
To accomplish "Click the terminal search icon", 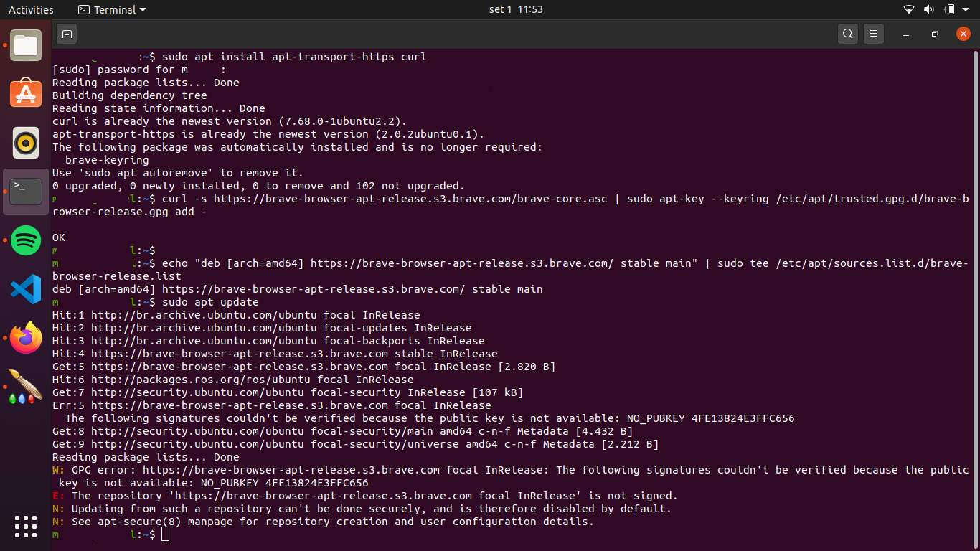I will click(848, 34).
